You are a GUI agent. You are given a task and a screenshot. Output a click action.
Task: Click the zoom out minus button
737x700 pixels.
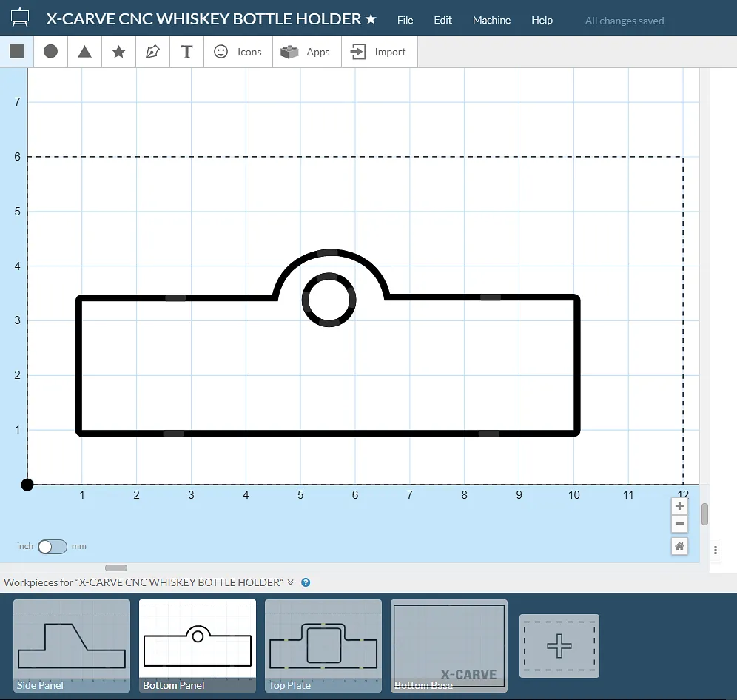(x=679, y=524)
